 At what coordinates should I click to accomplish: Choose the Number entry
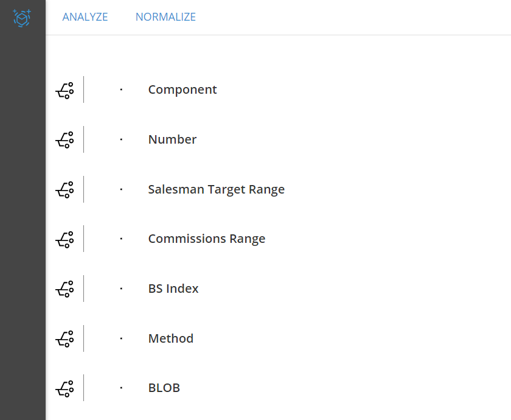pyautogui.click(x=172, y=139)
